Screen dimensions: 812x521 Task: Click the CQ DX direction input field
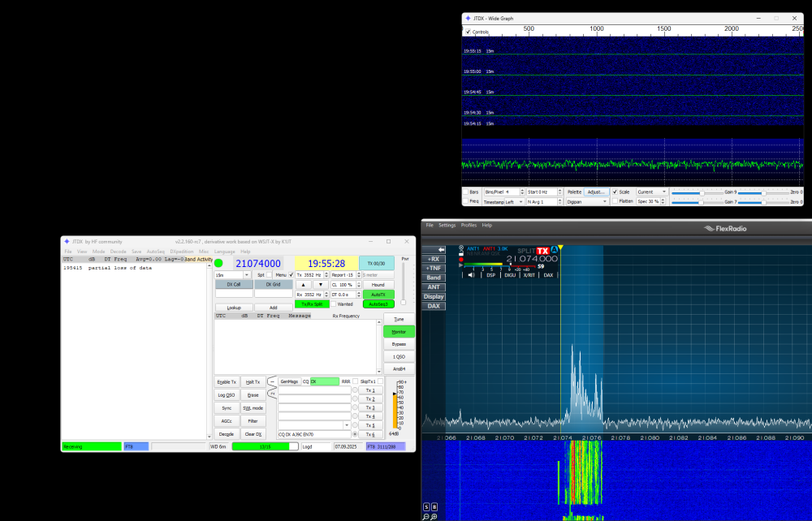pos(325,381)
